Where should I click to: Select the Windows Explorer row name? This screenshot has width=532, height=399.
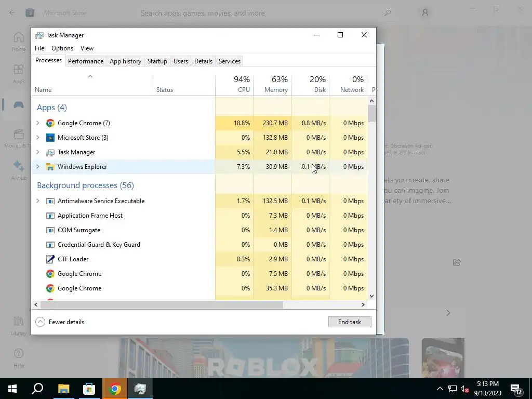(x=83, y=167)
